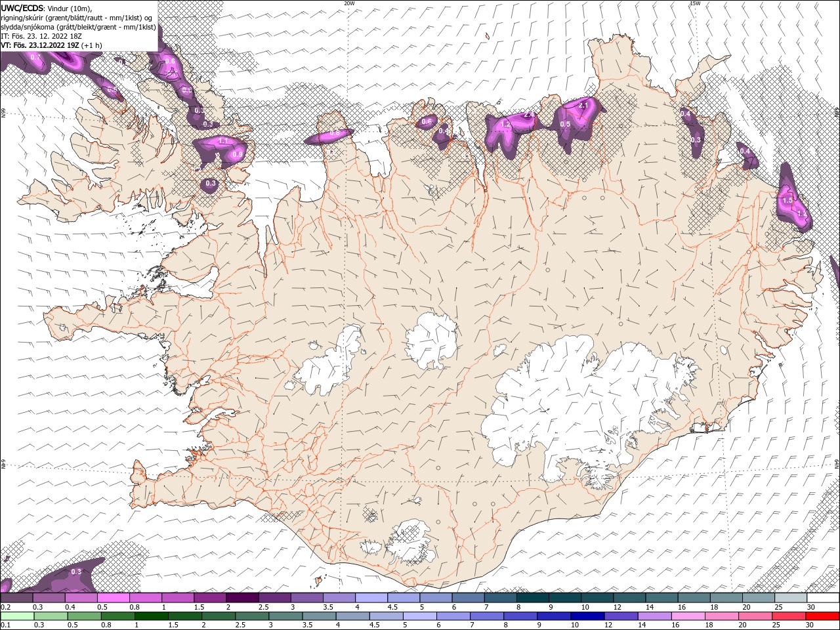Click the '0.2' label on the snow legend

(x=5, y=607)
